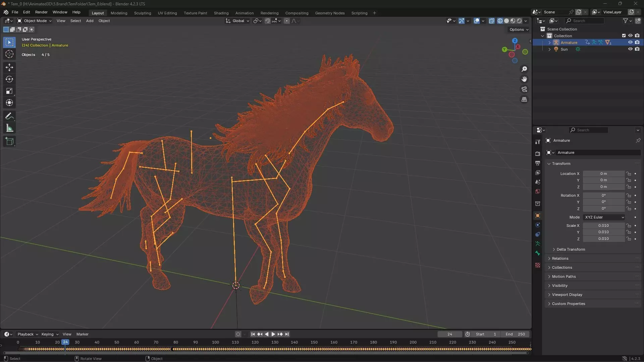Viewport: 644px width, 362px height.
Task: Open the viewport Add menu
Action: click(x=90, y=21)
